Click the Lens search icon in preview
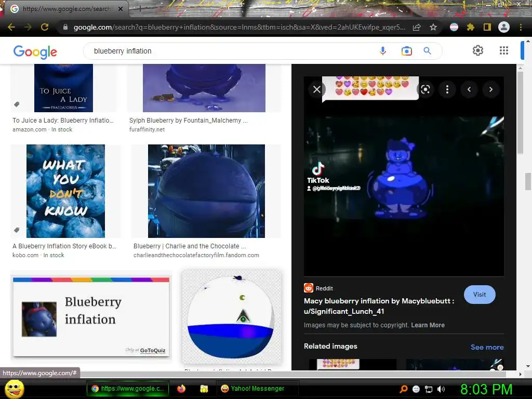 [x=425, y=89]
